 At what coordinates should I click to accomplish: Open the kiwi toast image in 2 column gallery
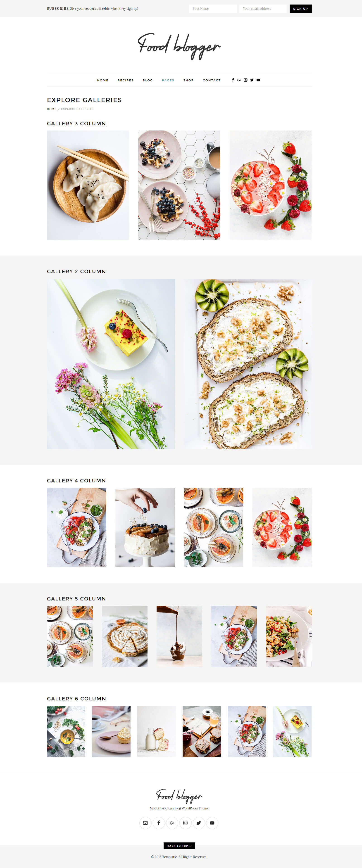[x=248, y=364]
